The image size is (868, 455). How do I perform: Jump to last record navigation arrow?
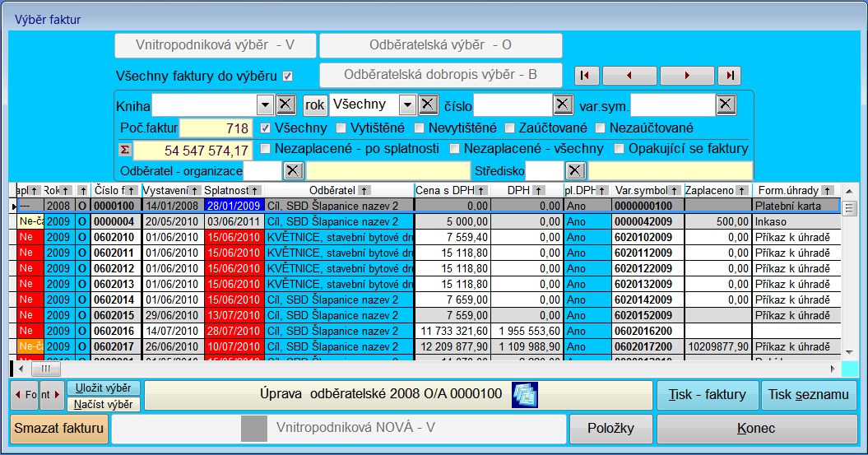click(x=729, y=76)
